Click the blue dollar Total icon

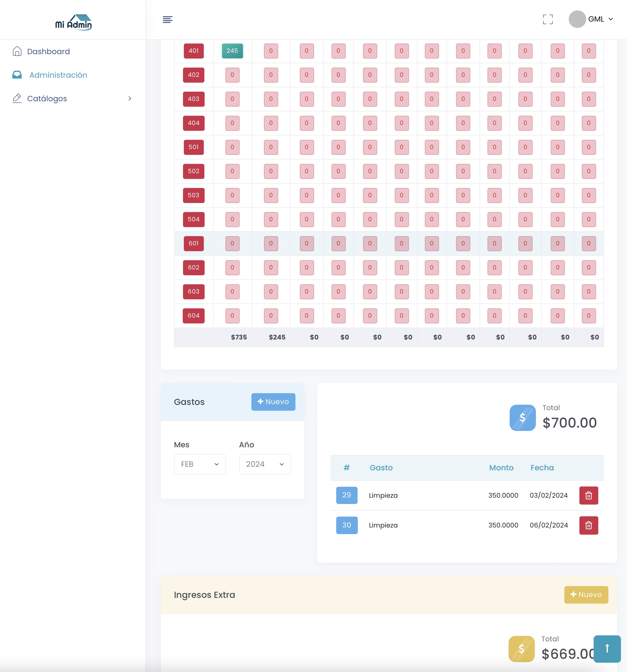coord(522,418)
